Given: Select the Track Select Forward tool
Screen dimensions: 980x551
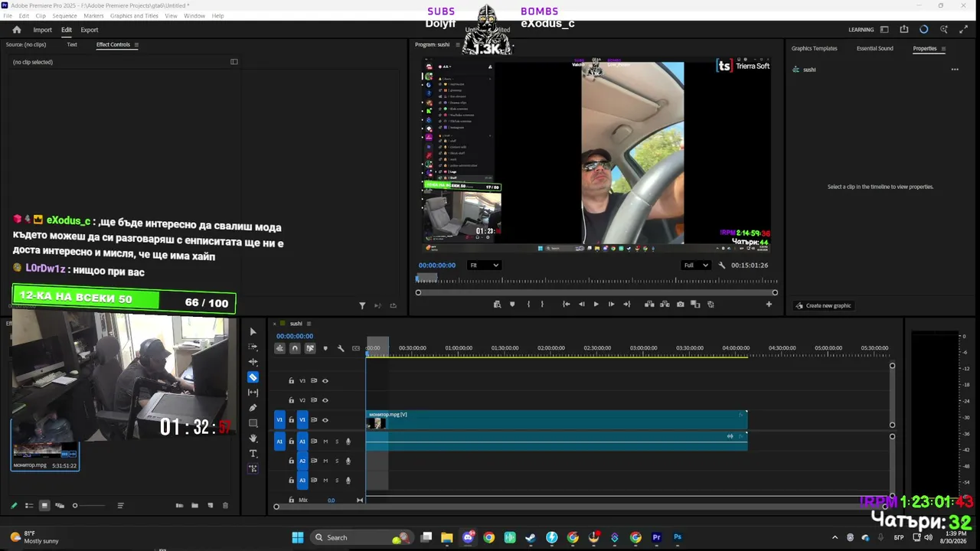Looking at the screenshot, I should [253, 347].
